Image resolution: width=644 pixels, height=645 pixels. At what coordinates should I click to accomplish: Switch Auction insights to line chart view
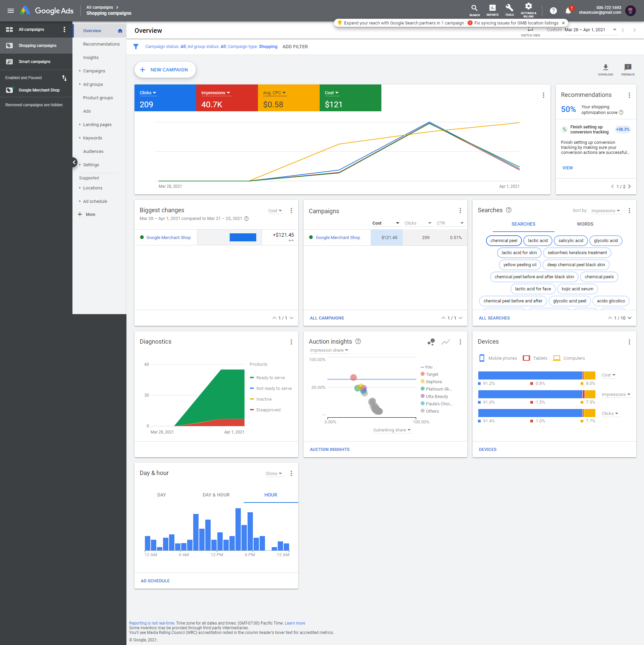[445, 342]
